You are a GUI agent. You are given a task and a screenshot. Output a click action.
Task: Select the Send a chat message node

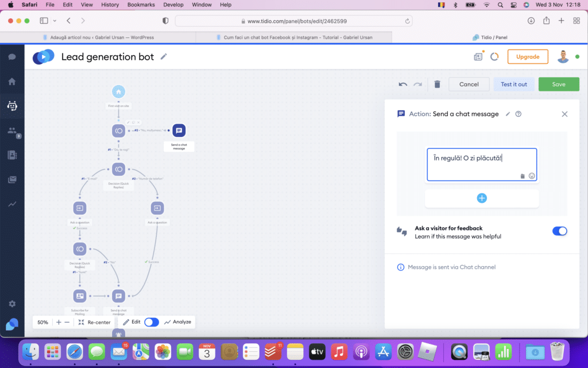(x=179, y=131)
